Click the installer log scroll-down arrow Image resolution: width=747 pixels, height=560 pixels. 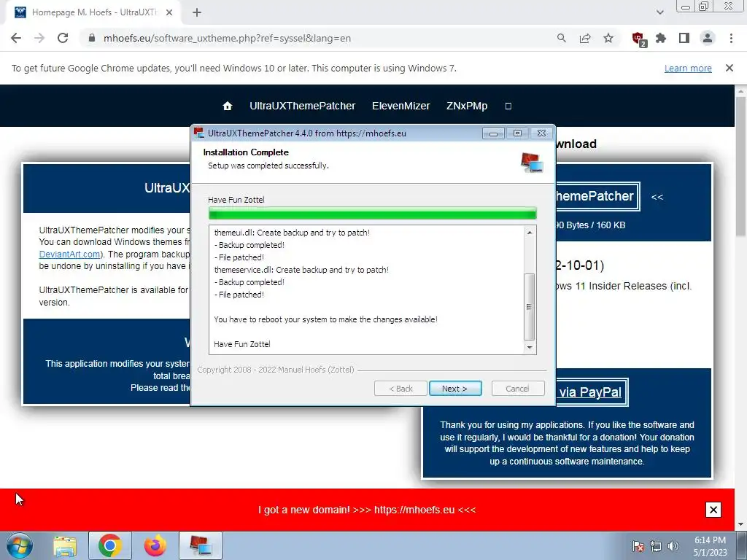[x=530, y=348]
